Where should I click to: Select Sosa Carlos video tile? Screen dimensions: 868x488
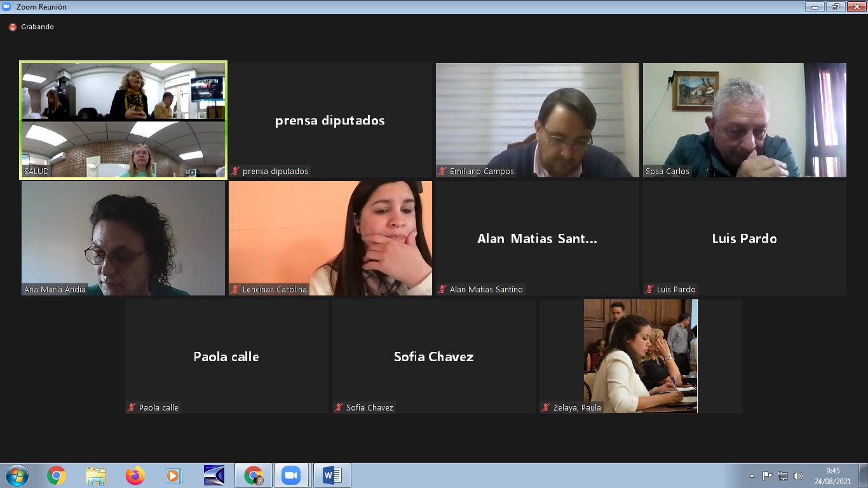point(745,120)
